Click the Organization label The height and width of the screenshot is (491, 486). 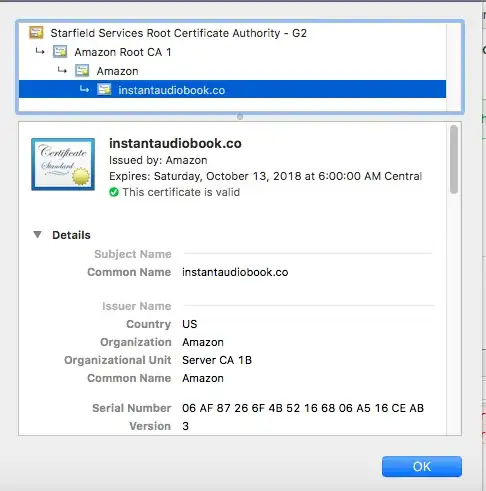[x=136, y=342]
